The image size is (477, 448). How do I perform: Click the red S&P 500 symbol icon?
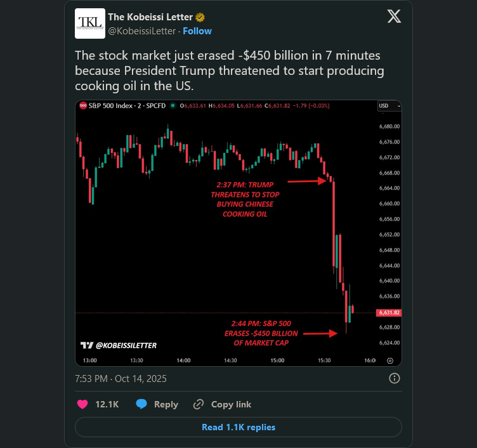point(83,105)
